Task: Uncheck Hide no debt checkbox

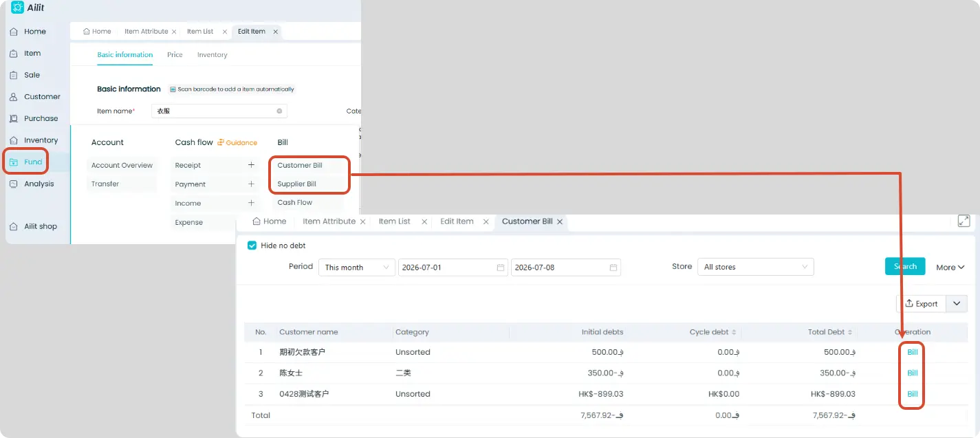Action: coord(252,245)
